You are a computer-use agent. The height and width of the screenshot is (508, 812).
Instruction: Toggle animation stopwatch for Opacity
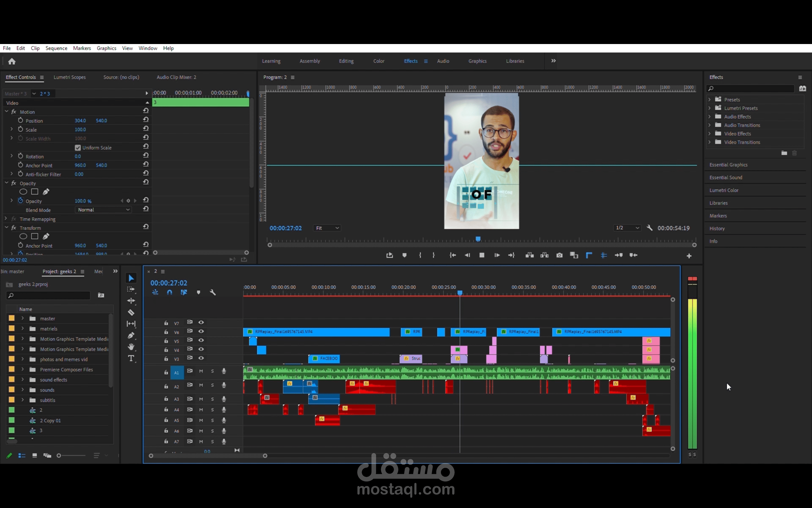tap(21, 201)
